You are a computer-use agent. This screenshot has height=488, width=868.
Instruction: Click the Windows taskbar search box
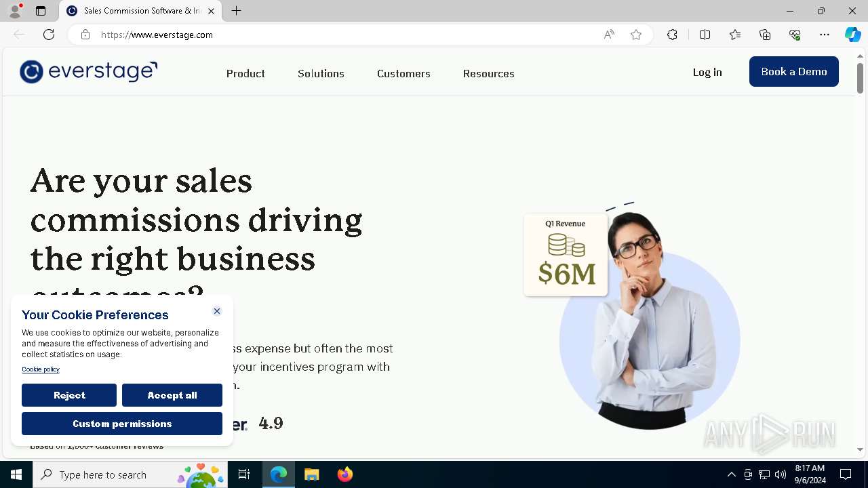(x=130, y=474)
